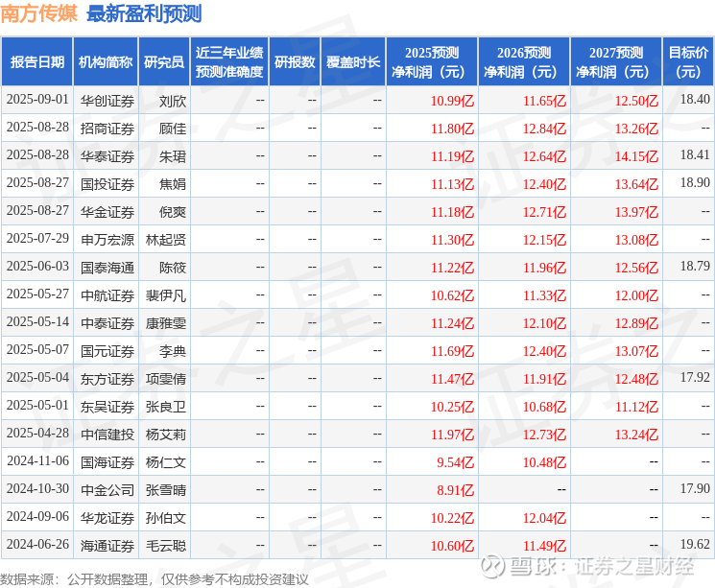The width and height of the screenshot is (715, 588).
Task: Select the 中航证券 institution cell
Action: pyautogui.click(x=107, y=295)
